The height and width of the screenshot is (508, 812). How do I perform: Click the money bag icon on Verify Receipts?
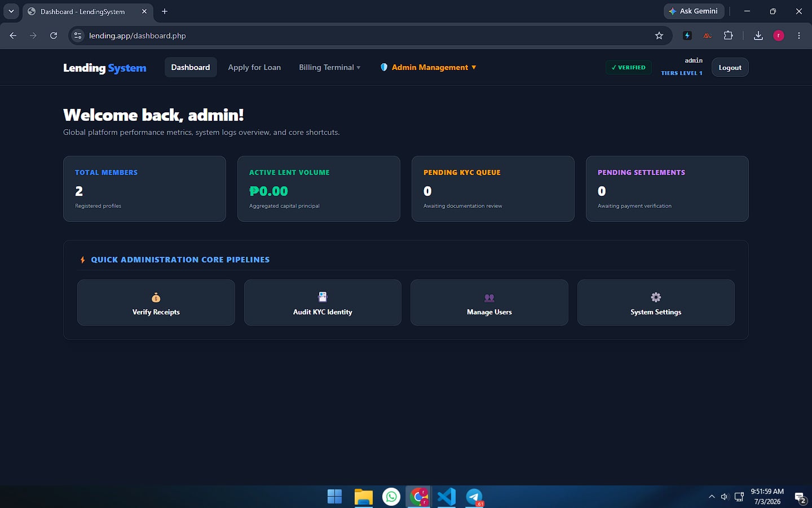tap(156, 297)
